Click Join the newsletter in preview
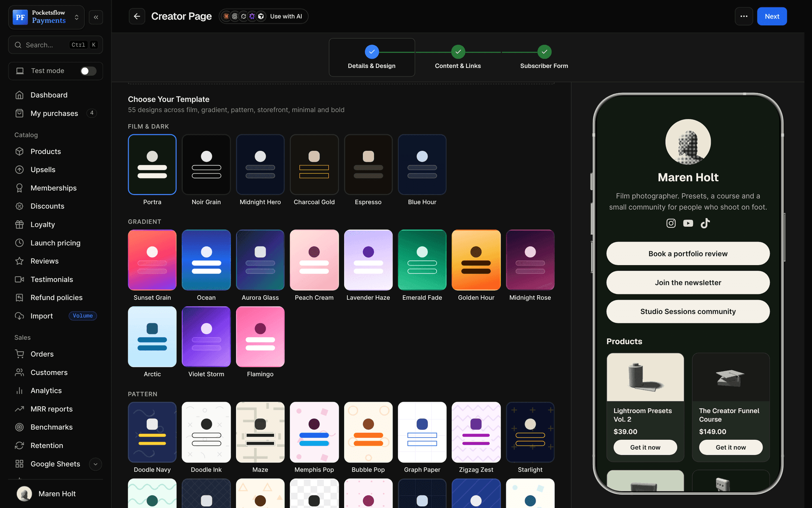This screenshot has height=508, width=812. click(x=688, y=283)
